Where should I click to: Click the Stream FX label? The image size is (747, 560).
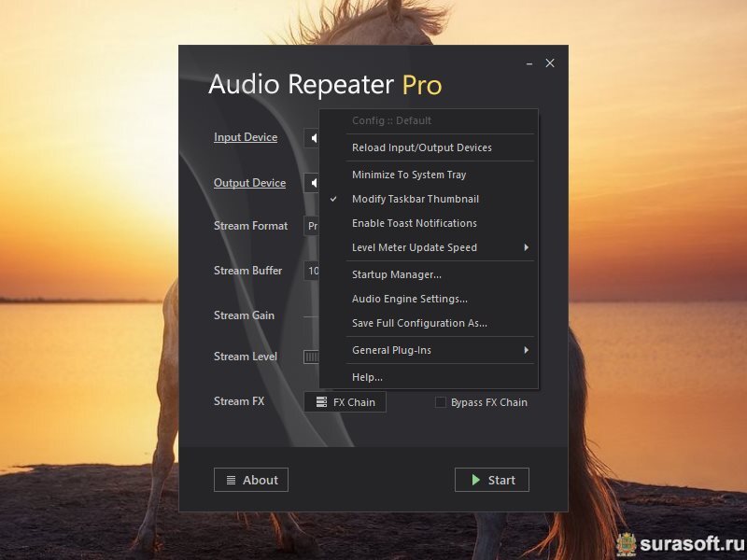[239, 401]
